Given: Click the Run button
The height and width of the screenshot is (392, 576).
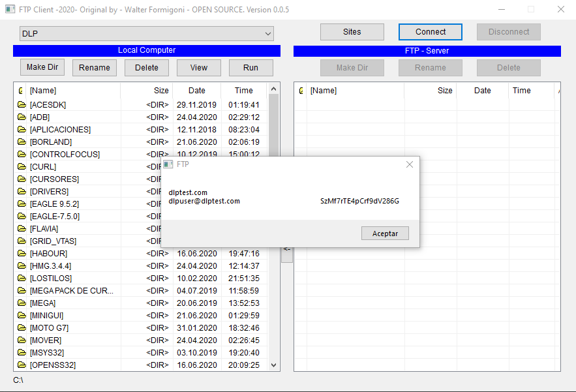Looking at the screenshot, I should [x=251, y=68].
